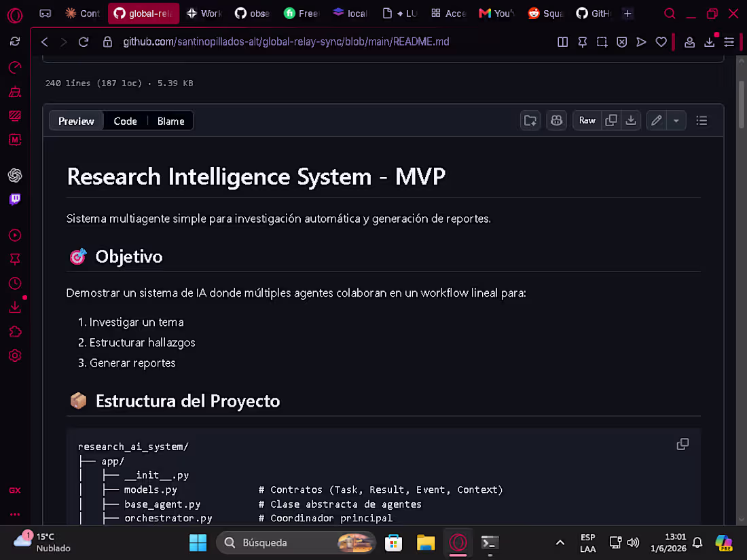This screenshot has width=747, height=560.
Task: Open Microsoft Store from taskbar
Action: [393, 542]
